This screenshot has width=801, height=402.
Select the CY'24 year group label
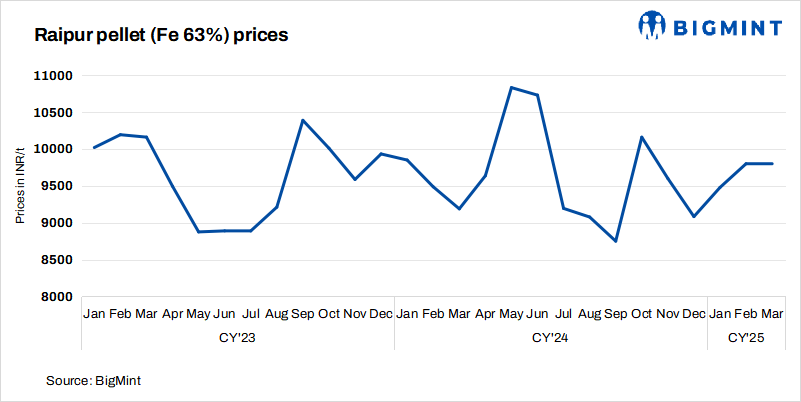(550, 338)
